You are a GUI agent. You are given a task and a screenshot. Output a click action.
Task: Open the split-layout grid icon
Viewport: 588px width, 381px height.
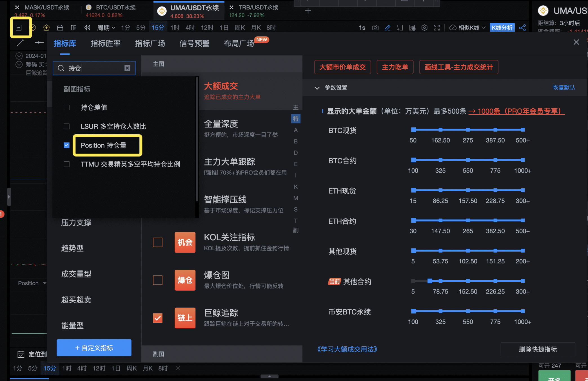pyautogui.click(x=74, y=28)
